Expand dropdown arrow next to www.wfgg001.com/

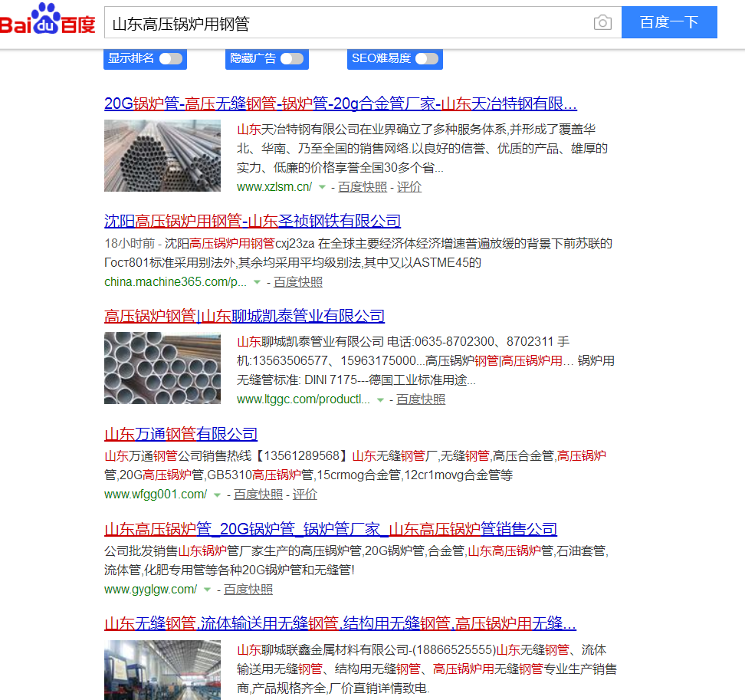[x=217, y=495]
